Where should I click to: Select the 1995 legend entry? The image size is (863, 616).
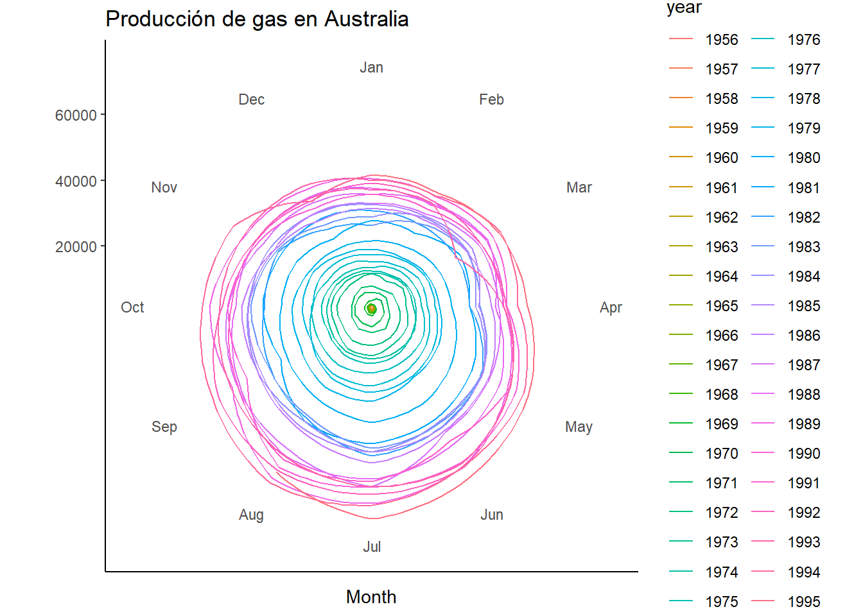click(786, 602)
